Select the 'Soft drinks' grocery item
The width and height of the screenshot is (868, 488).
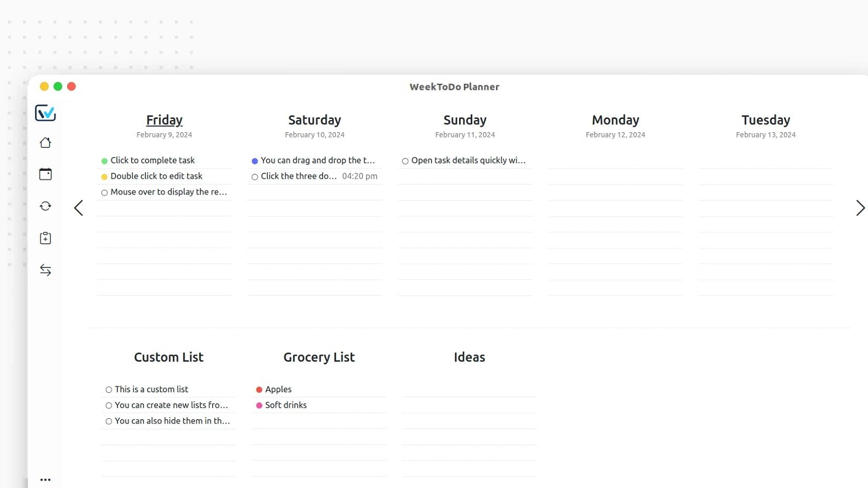pos(286,405)
